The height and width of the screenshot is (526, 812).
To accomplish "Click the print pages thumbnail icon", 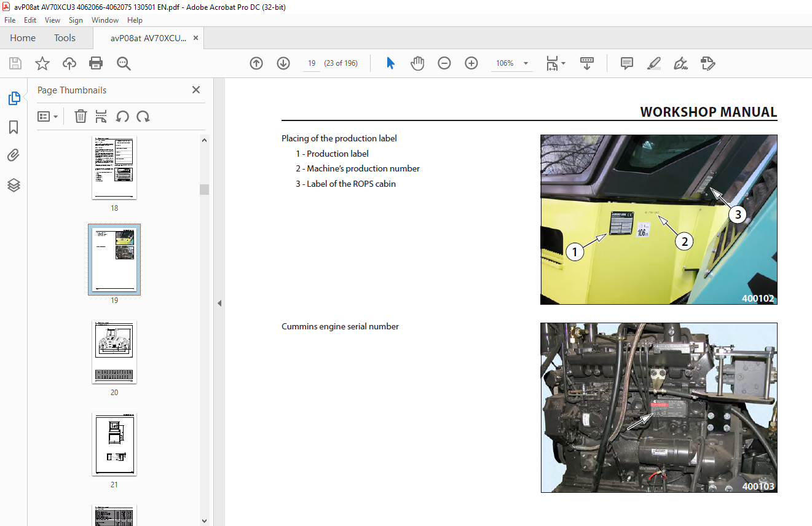I will (101, 116).
